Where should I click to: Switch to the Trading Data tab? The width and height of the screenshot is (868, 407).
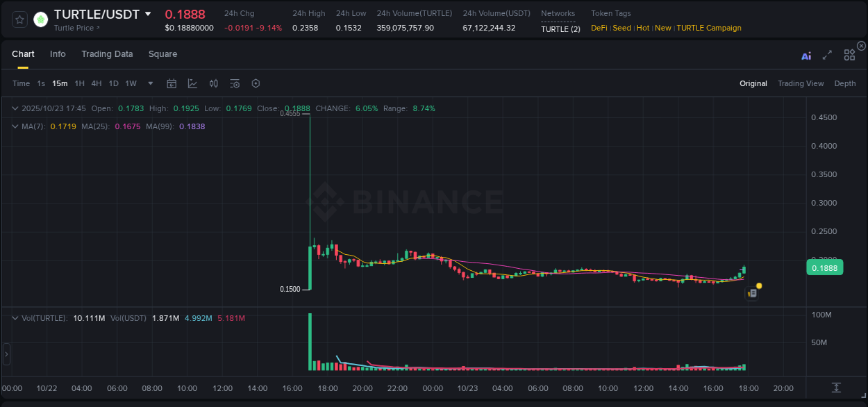click(x=107, y=53)
